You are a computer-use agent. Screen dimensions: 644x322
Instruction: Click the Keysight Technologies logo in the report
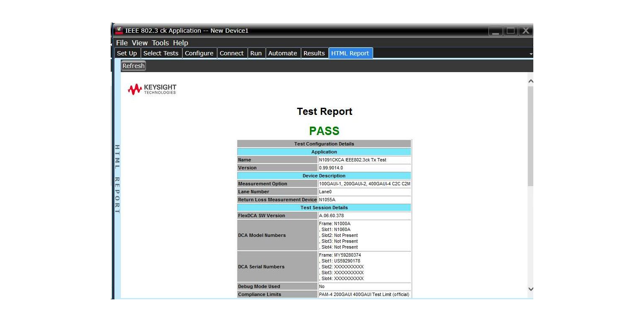click(x=151, y=89)
